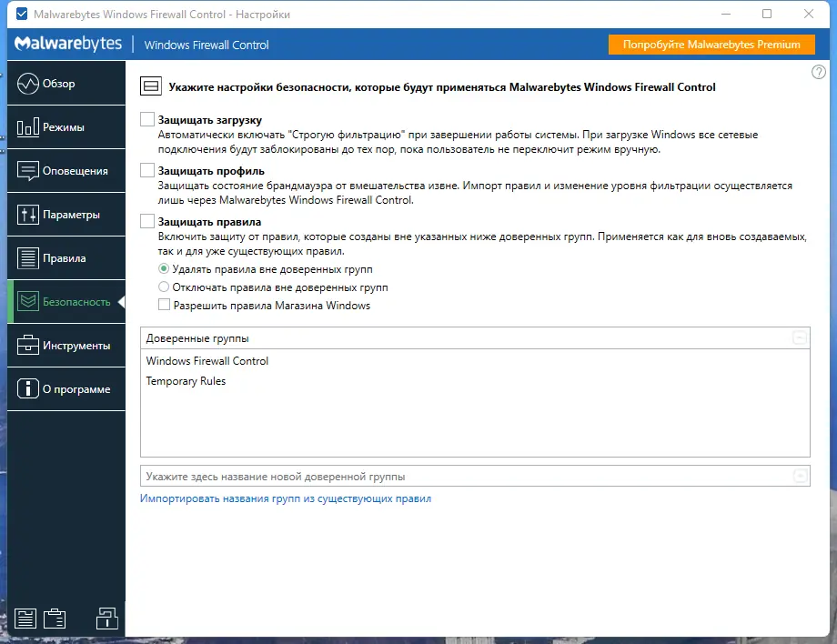837x644 pixels.
Task: Open the Обзор section
Action: coord(66,84)
